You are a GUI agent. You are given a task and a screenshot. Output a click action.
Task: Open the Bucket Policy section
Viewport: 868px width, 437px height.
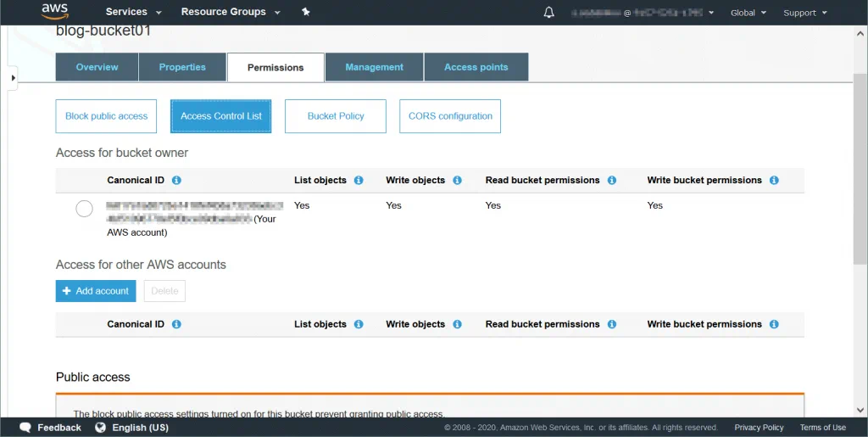336,116
